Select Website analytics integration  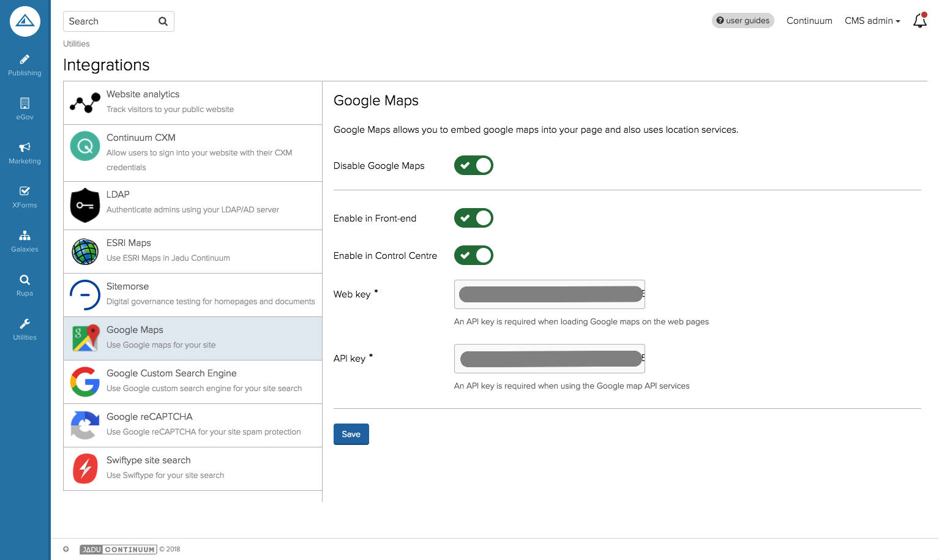[193, 103]
